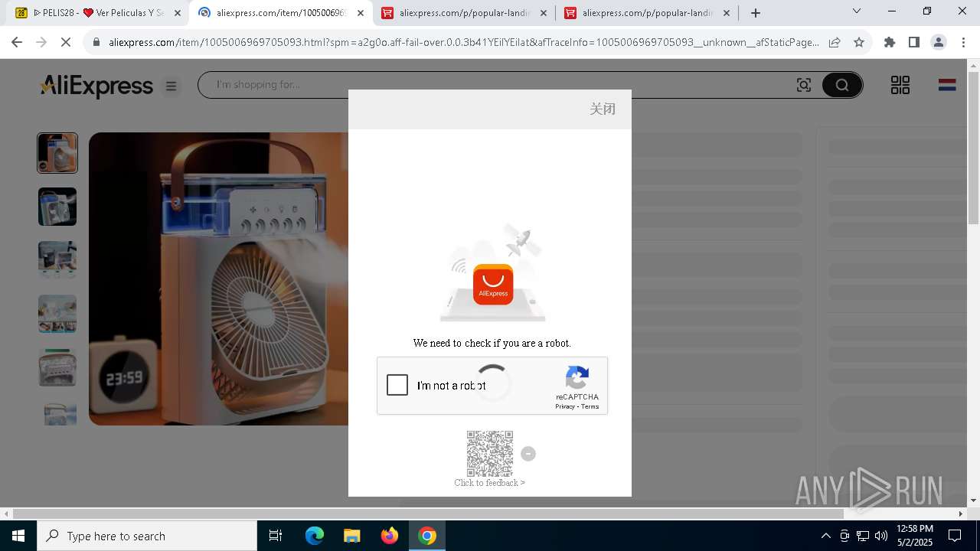Open Chrome profile avatar
The width and height of the screenshot is (980, 551).
pyautogui.click(x=939, y=43)
